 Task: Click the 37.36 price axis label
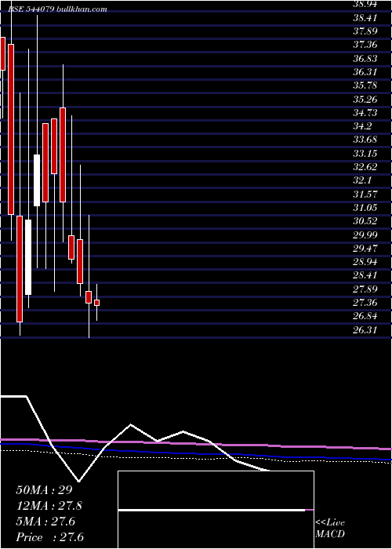pos(365,45)
